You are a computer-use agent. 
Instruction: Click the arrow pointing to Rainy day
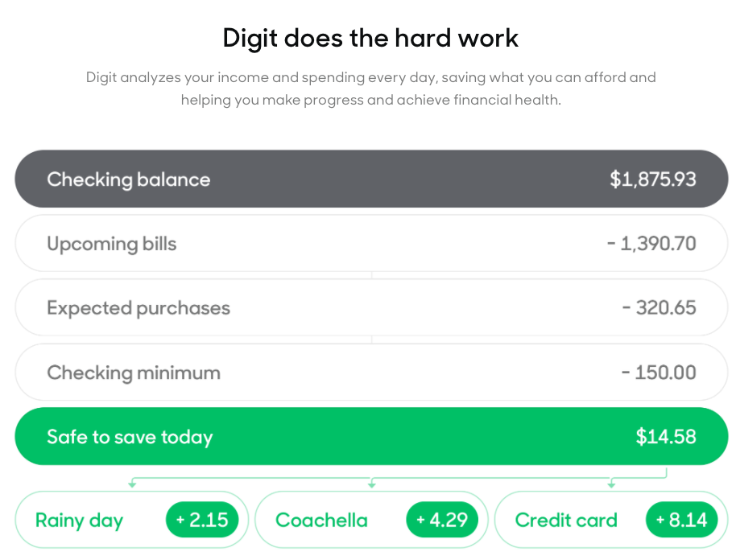132,483
